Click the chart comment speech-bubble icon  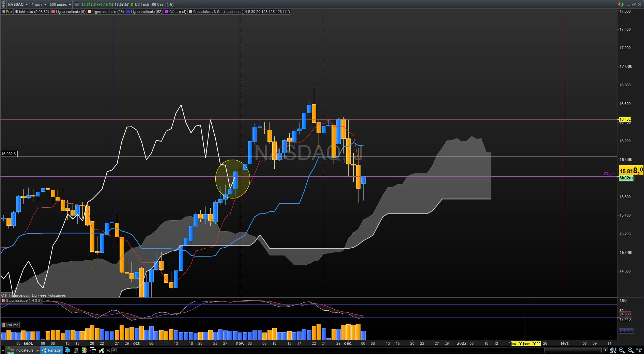click(67, 350)
